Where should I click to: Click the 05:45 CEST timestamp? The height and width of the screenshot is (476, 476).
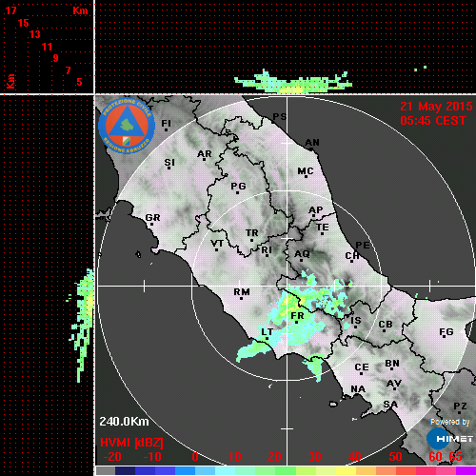(x=433, y=121)
